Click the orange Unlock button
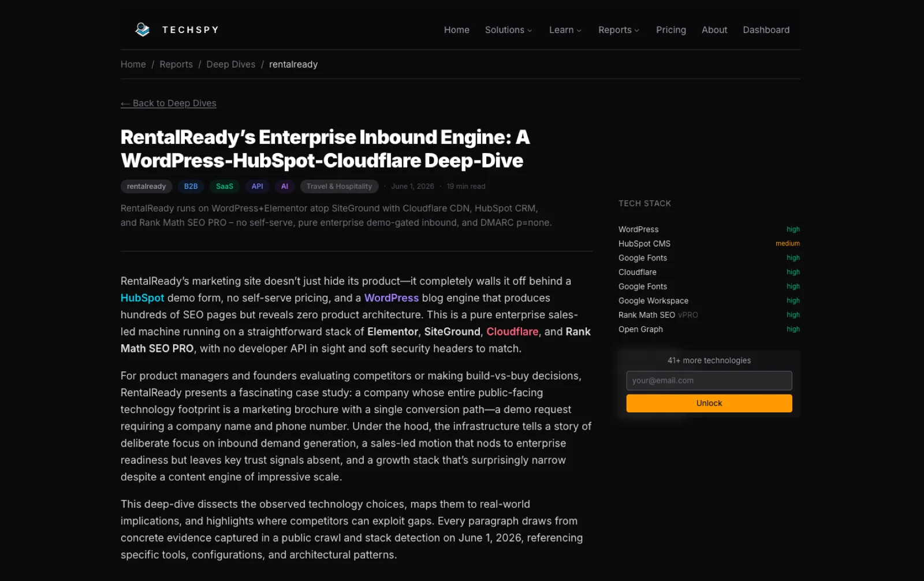924x581 pixels. click(x=709, y=403)
